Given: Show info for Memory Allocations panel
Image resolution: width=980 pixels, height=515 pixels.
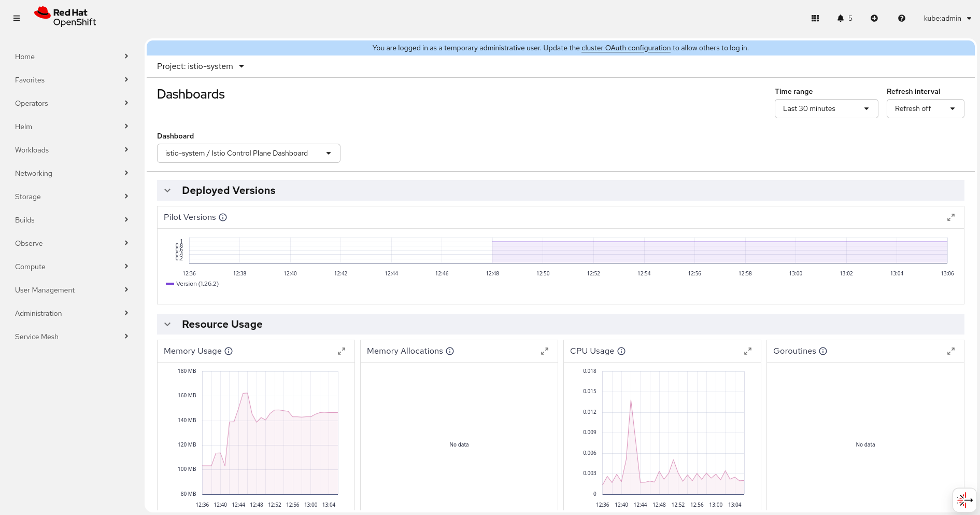Looking at the screenshot, I should pos(450,351).
